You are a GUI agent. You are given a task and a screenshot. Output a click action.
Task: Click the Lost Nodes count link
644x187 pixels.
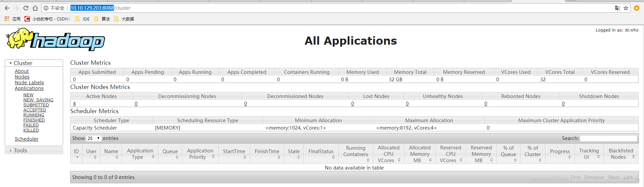[353, 104]
